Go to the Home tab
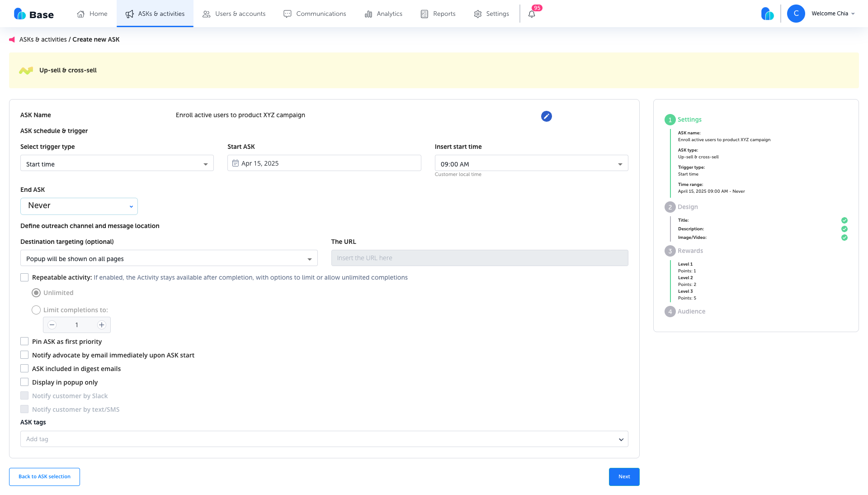Viewport: 868px width, 495px height. (x=92, y=14)
